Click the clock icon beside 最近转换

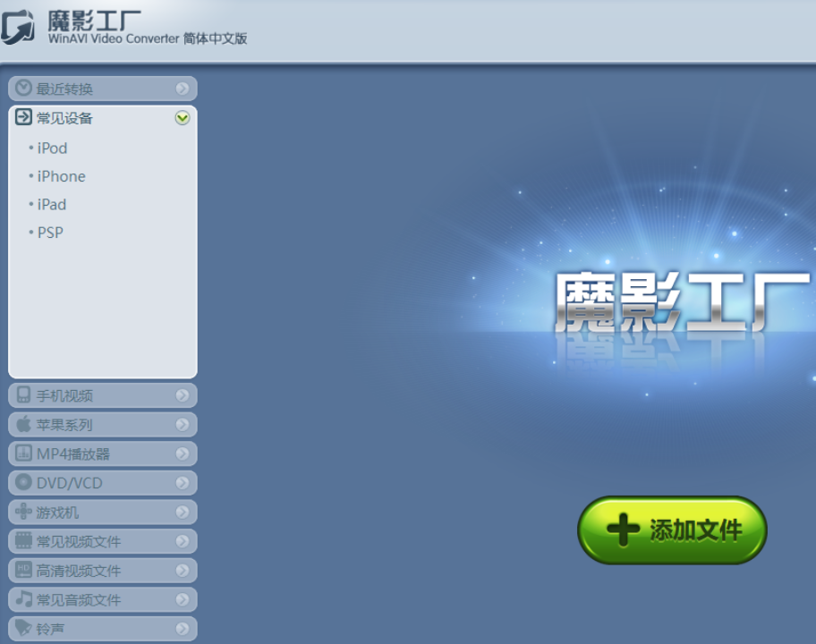coord(23,88)
